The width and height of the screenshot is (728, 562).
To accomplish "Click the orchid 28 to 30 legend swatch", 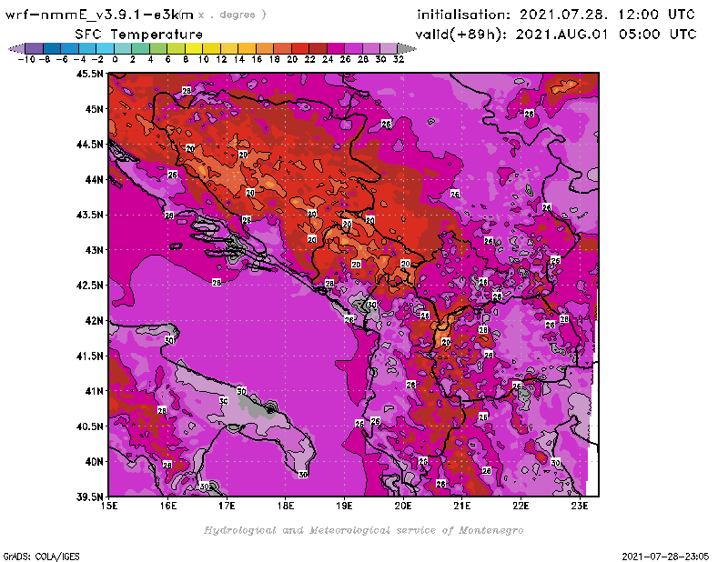I will 371,48.
